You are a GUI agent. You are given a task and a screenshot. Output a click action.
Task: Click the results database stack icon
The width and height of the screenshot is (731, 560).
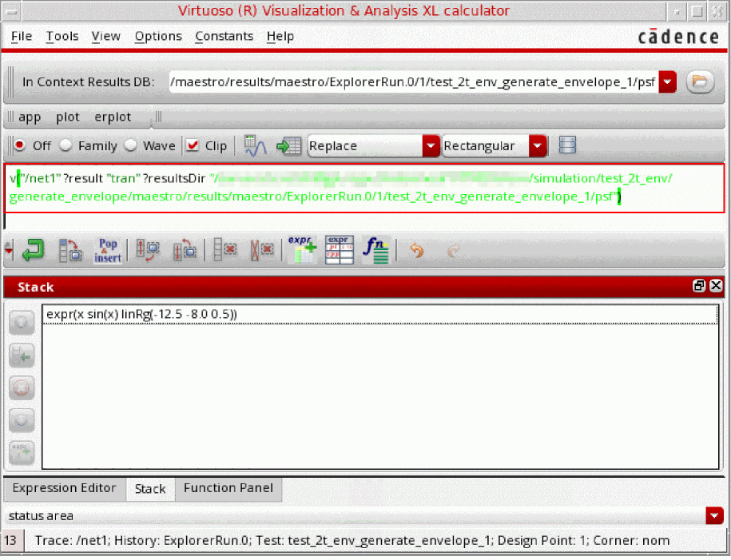567,145
